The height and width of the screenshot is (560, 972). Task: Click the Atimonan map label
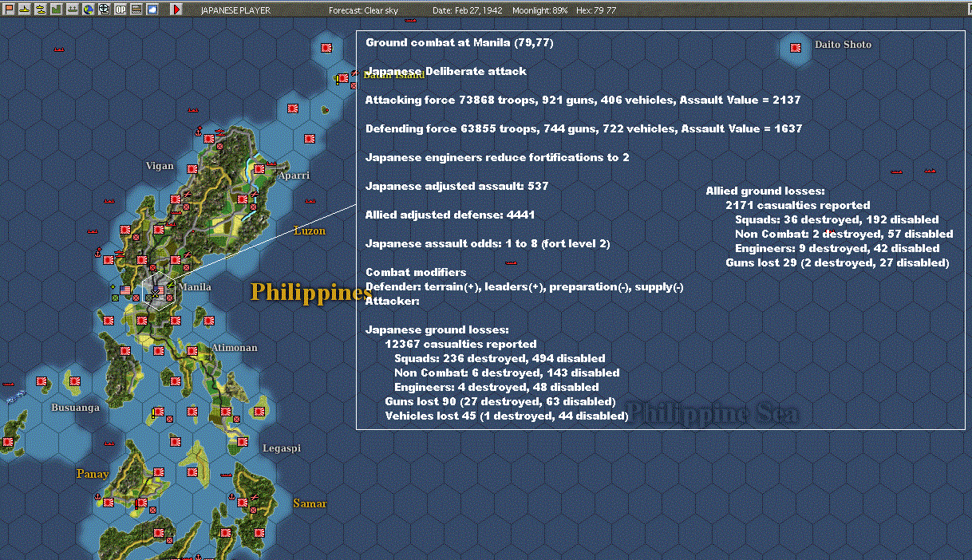coord(235,348)
